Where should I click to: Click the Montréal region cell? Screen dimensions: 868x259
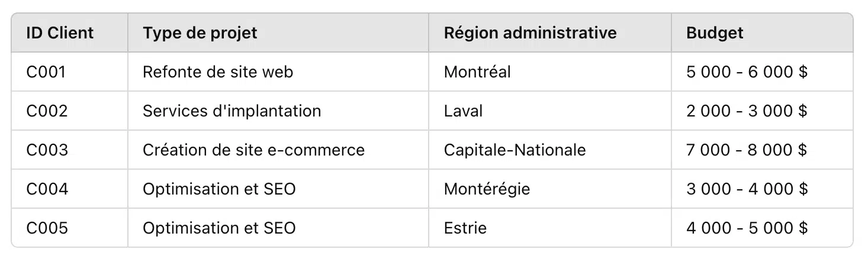550,72
